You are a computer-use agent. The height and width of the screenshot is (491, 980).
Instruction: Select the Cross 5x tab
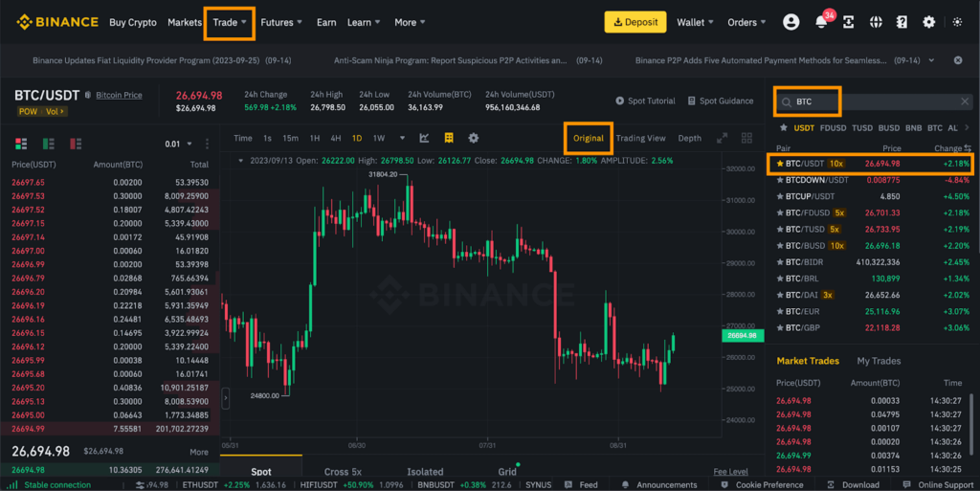[343, 472]
